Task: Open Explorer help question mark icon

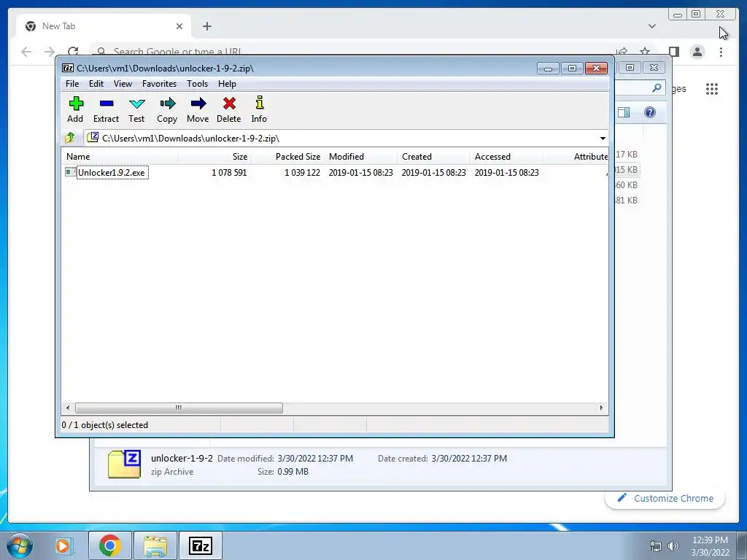Action: pos(650,112)
